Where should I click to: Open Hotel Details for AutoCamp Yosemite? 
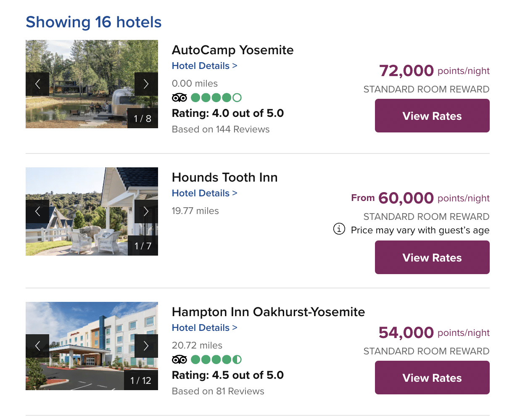(204, 66)
